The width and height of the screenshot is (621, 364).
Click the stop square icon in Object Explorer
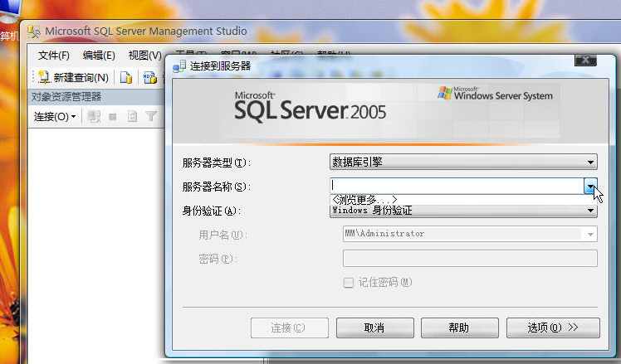113,117
